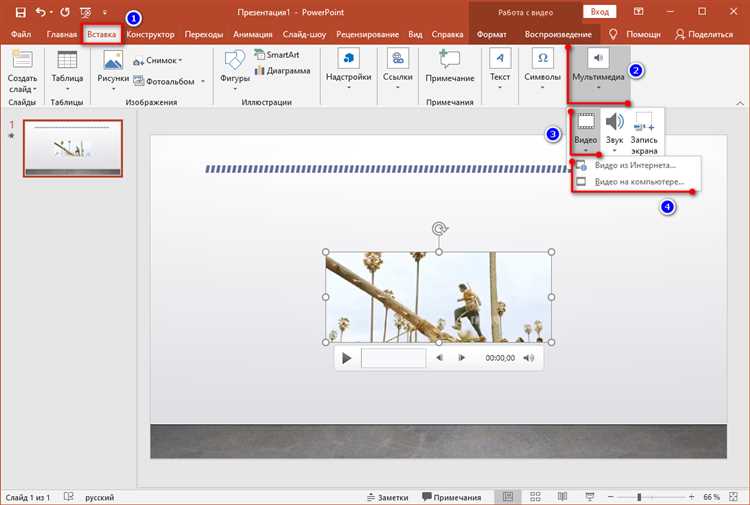Select the video on the slide
Image resolution: width=750 pixels, height=505 pixels.
[438, 297]
